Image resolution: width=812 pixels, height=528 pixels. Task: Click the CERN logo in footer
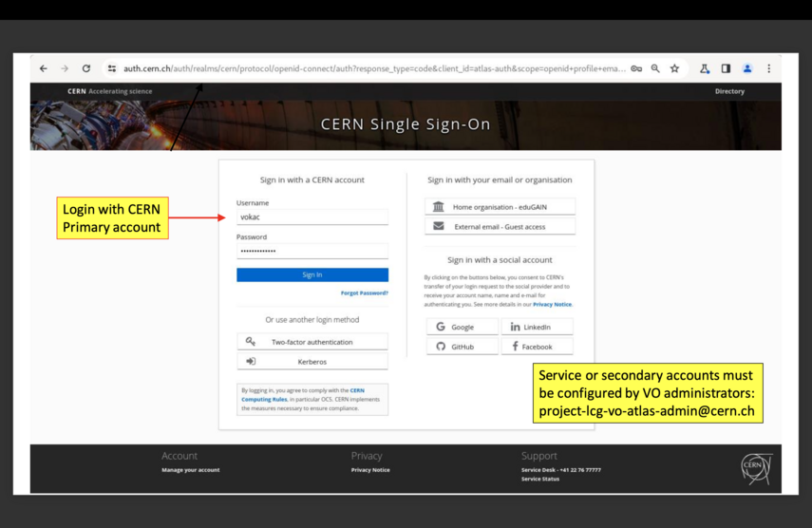pyautogui.click(x=755, y=466)
